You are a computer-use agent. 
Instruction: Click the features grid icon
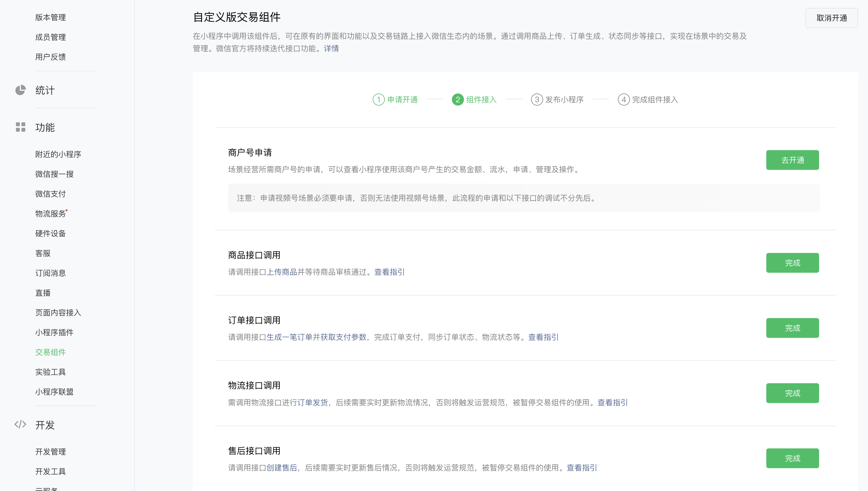20,127
